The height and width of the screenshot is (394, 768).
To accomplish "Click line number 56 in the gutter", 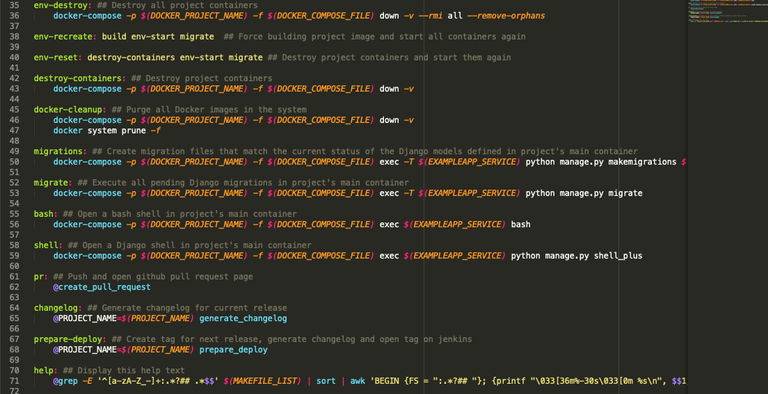I will [14, 224].
